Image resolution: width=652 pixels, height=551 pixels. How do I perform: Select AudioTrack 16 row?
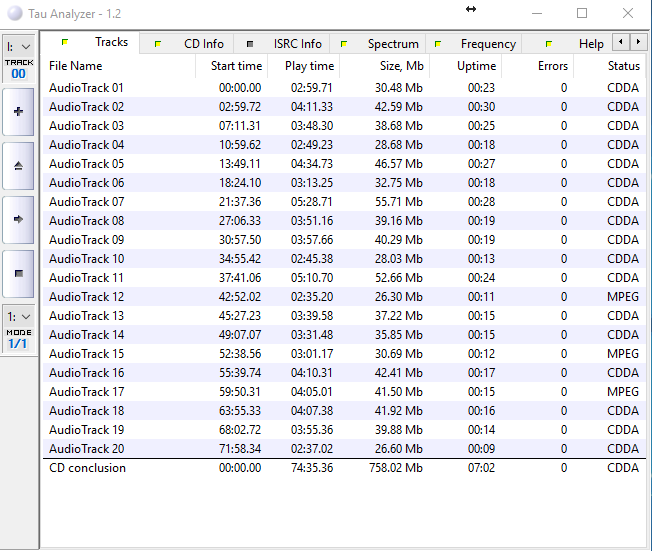[344, 373]
